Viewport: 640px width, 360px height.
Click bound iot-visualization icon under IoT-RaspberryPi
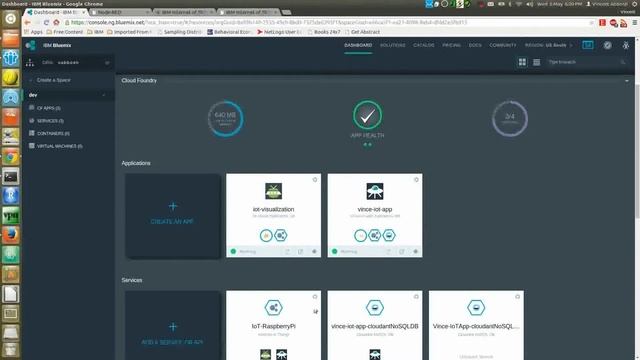click(x=266, y=354)
